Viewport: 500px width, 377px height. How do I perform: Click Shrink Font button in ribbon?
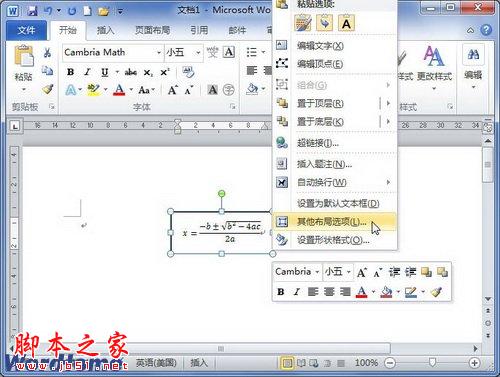(x=189, y=90)
